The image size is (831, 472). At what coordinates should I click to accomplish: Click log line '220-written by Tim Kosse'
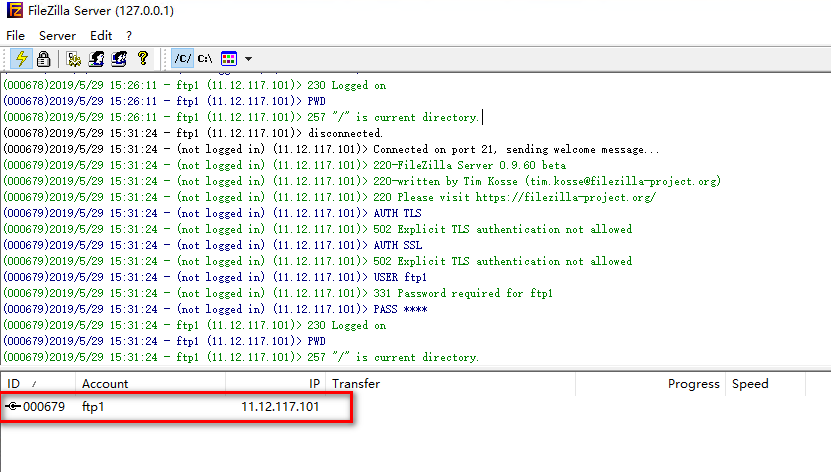(x=362, y=181)
